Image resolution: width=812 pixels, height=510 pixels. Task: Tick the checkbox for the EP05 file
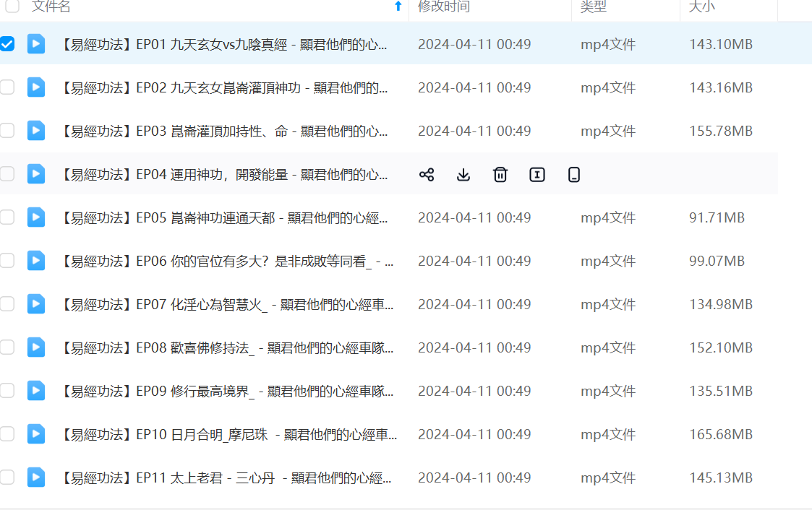(x=7, y=217)
